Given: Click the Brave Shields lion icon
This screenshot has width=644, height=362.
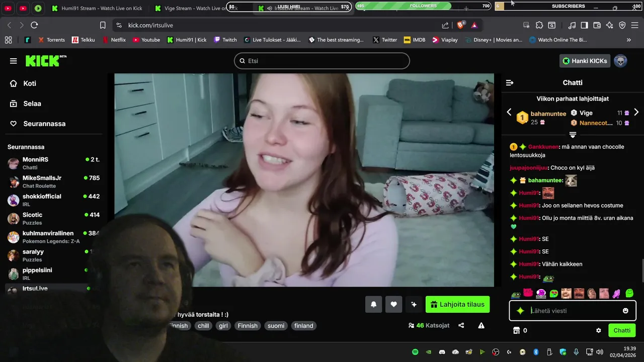Looking at the screenshot, I should [460, 25].
